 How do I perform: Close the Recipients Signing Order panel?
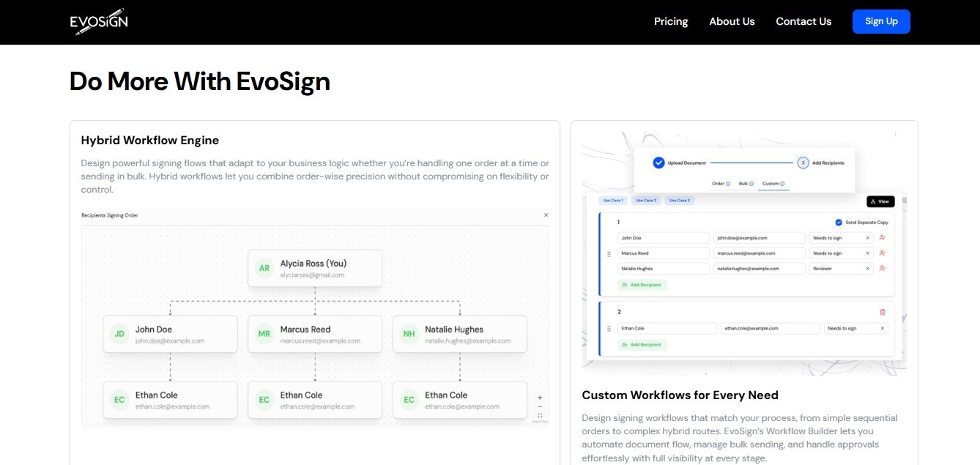click(x=546, y=215)
